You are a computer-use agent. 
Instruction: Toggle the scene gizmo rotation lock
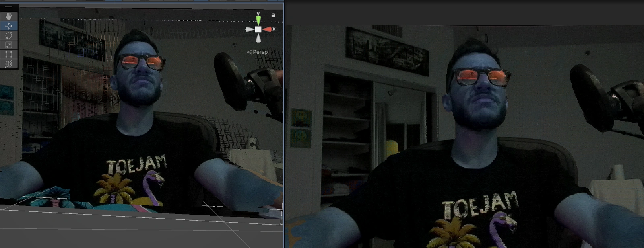point(273,15)
